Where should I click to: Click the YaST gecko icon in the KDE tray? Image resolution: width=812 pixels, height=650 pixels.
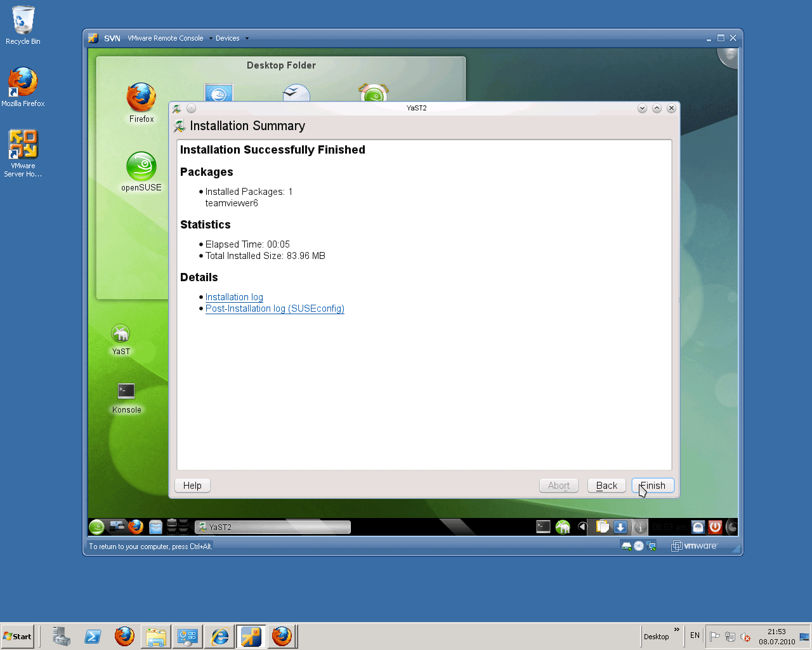point(563,527)
